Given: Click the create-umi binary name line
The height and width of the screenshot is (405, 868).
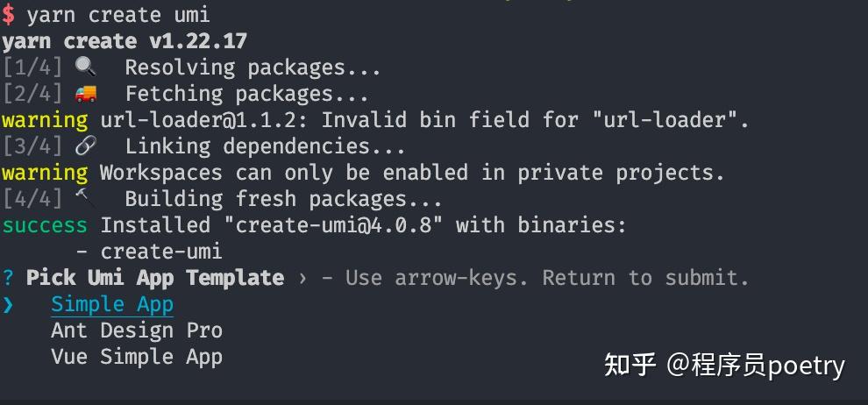Looking at the screenshot, I should pyautogui.click(x=161, y=252).
